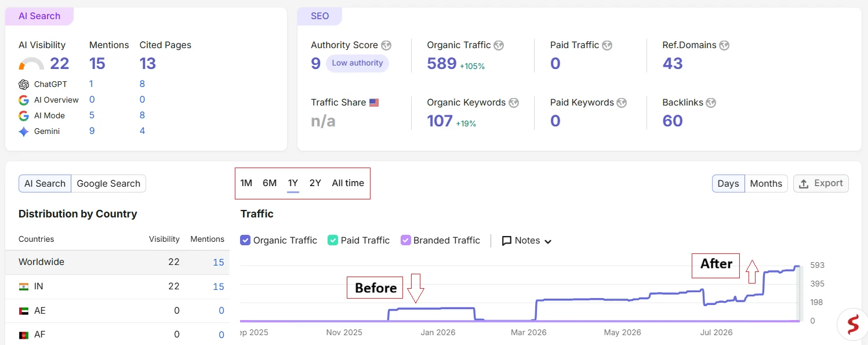Viewport: 868px width, 345px height.
Task: Click the AI Visibility gauge icon
Action: (31, 64)
